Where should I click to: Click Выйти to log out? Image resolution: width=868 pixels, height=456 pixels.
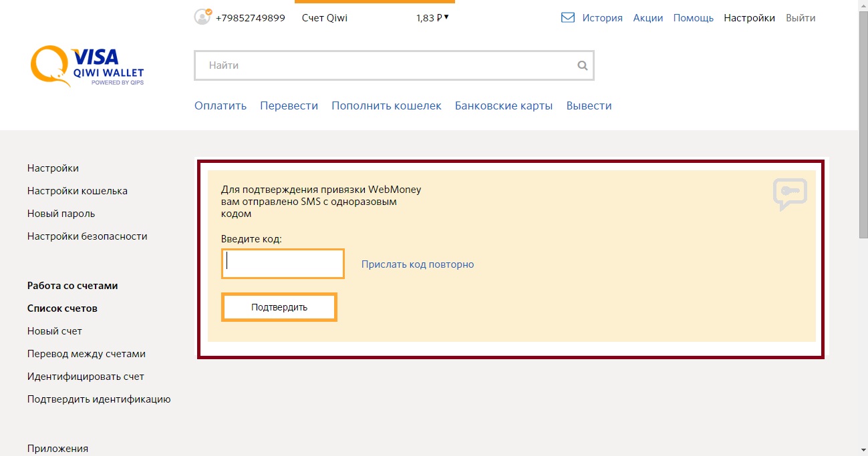tap(801, 18)
